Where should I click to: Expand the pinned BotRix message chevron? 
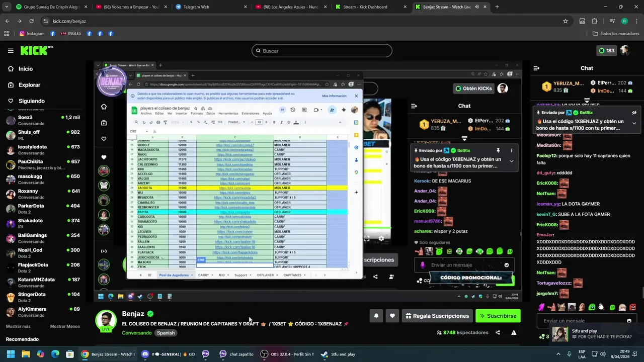[634, 124]
